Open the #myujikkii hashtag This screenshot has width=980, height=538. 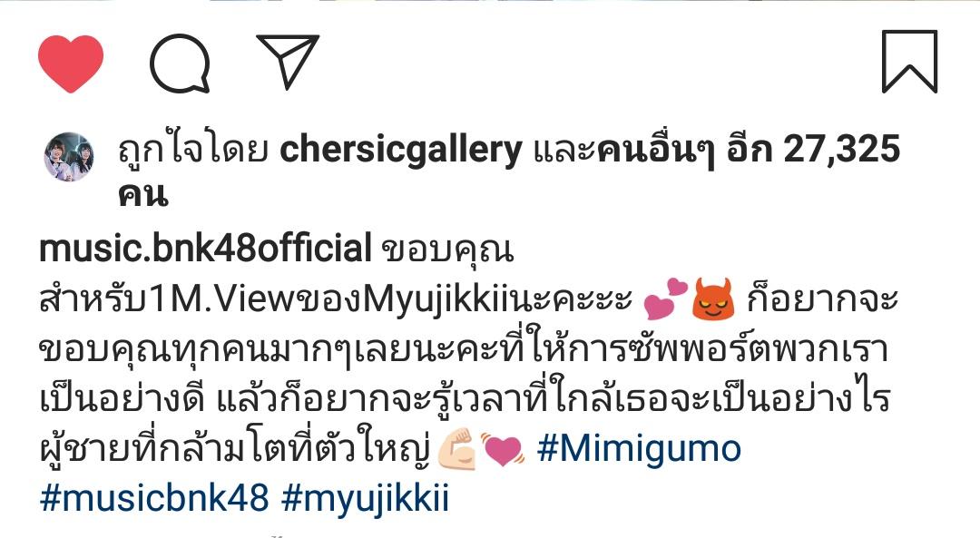(365, 499)
